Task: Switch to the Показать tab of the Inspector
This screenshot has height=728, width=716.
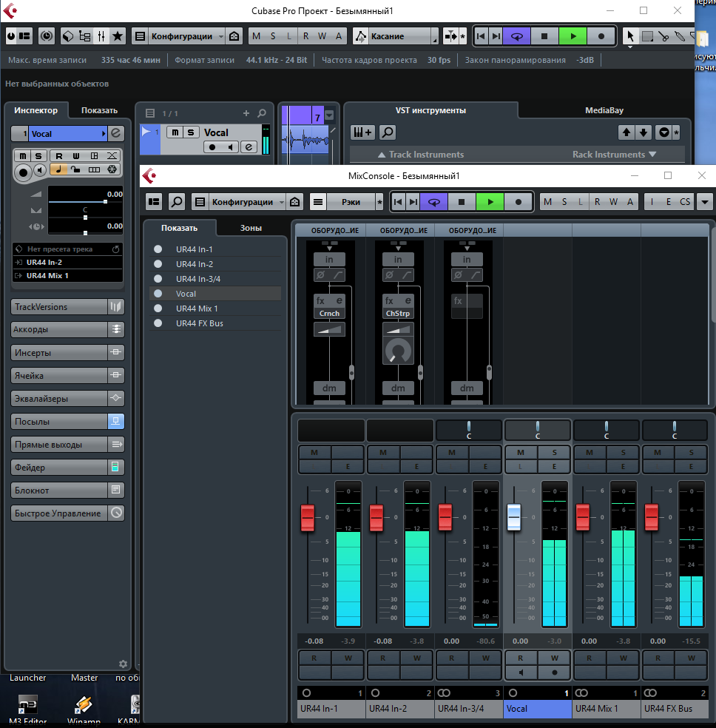Action: (99, 110)
